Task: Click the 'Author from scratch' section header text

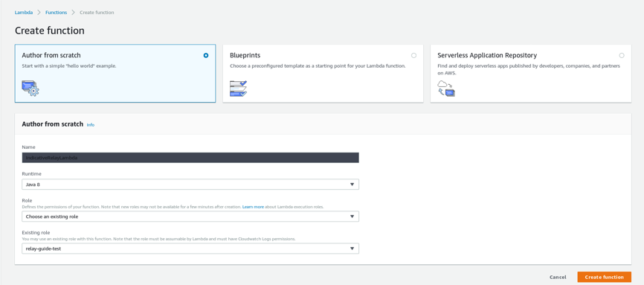Action: (53, 124)
